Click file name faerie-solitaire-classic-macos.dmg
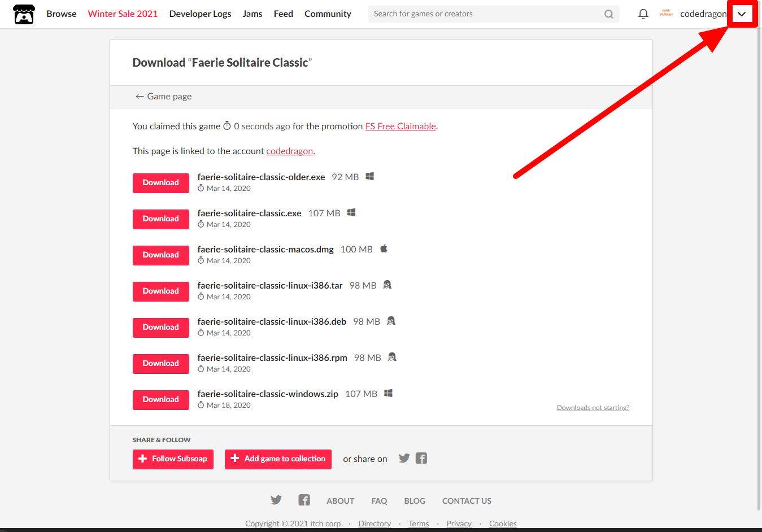The width and height of the screenshot is (762, 532). pyautogui.click(x=265, y=249)
